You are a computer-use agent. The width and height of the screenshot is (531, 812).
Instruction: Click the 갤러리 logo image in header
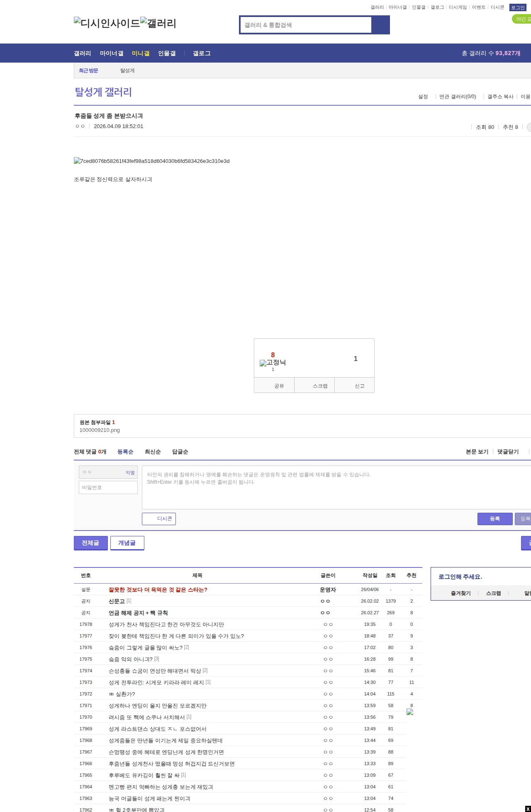tap(158, 23)
